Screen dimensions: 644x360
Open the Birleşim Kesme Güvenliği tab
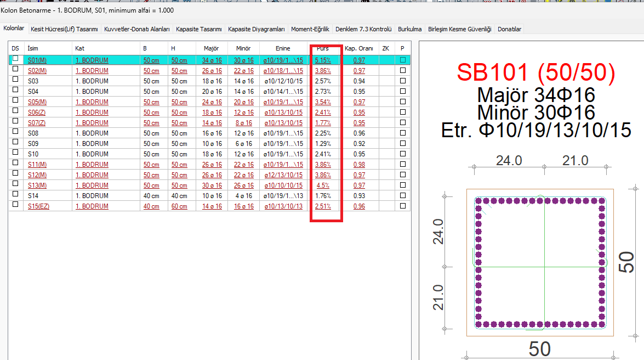(x=460, y=29)
